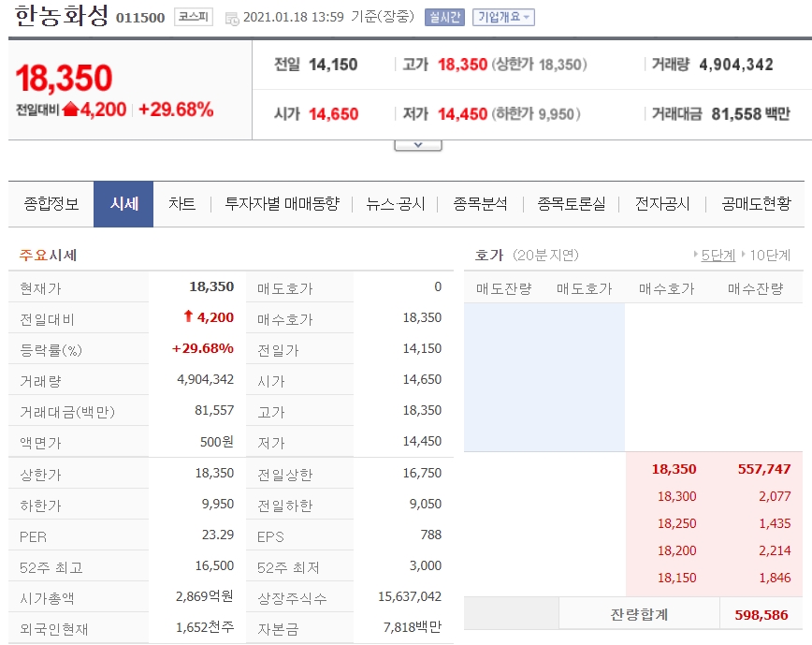Select the 시세 tab
This screenshot has height=645, width=812.
(x=123, y=203)
